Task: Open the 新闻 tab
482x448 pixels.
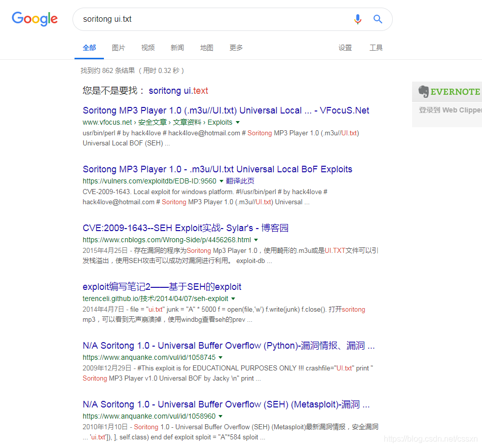Action: coord(177,48)
